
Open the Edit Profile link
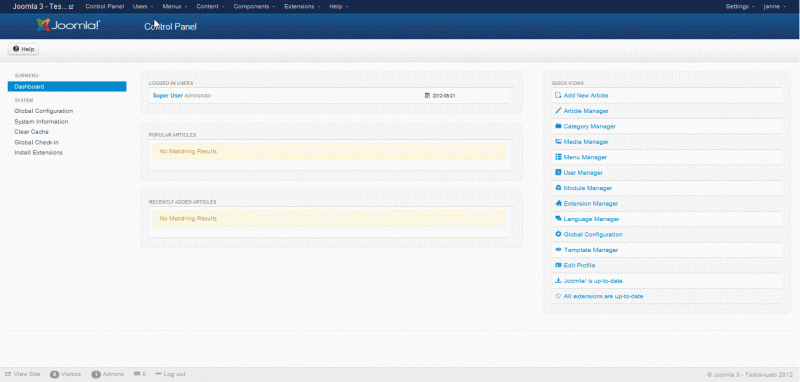579,265
